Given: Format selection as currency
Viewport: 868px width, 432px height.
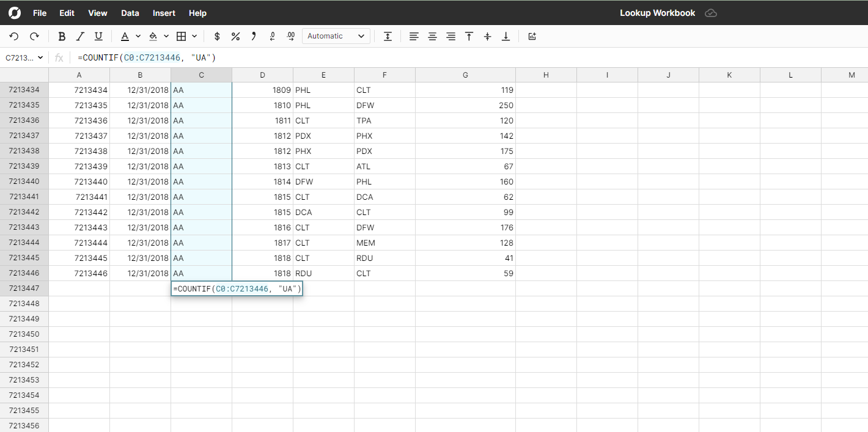Looking at the screenshot, I should [217, 36].
